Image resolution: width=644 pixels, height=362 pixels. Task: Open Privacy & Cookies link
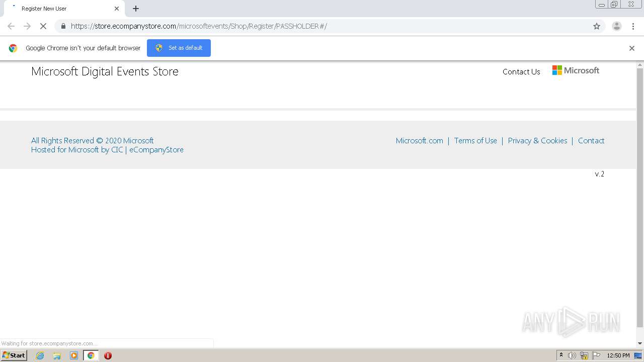click(x=537, y=141)
